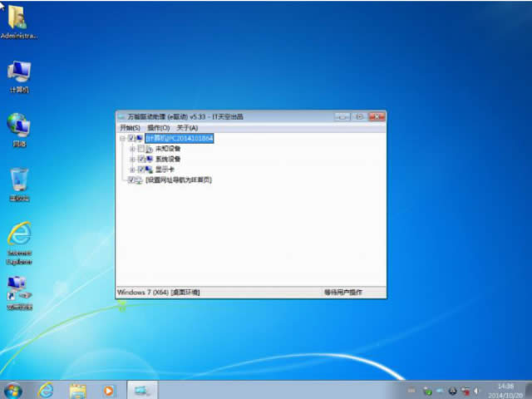Click the driver tool taskbar button

[142, 390]
